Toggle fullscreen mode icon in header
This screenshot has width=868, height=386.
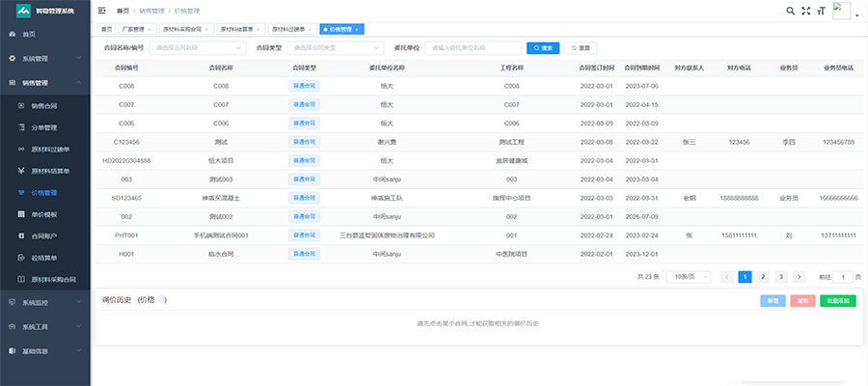pyautogui.click(x=806, y=11)
